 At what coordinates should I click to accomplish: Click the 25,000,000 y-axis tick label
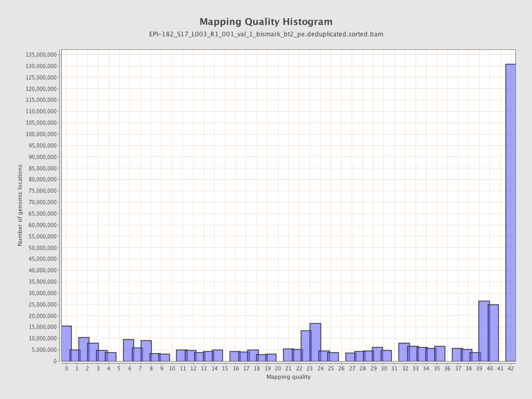pyautogui.click(x=43, y=304)
